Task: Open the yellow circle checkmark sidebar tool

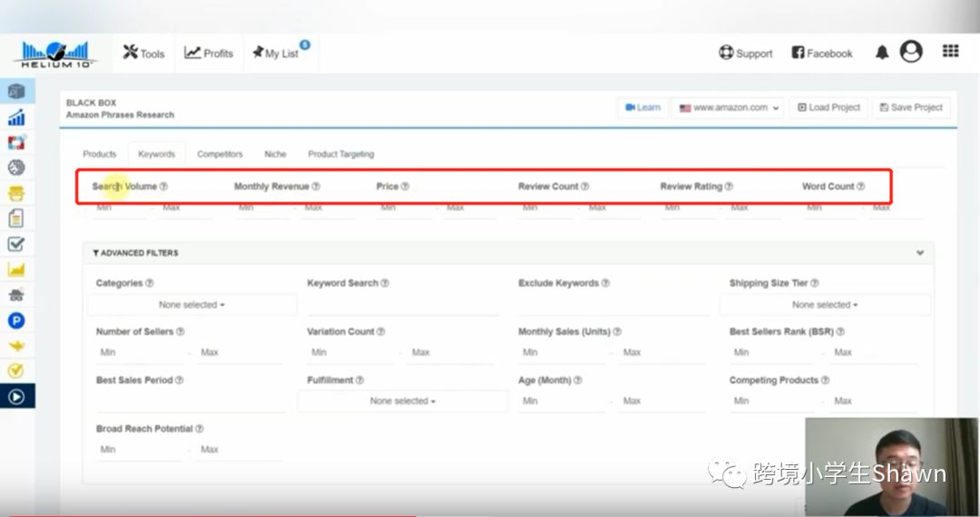Action: (16, 370)
